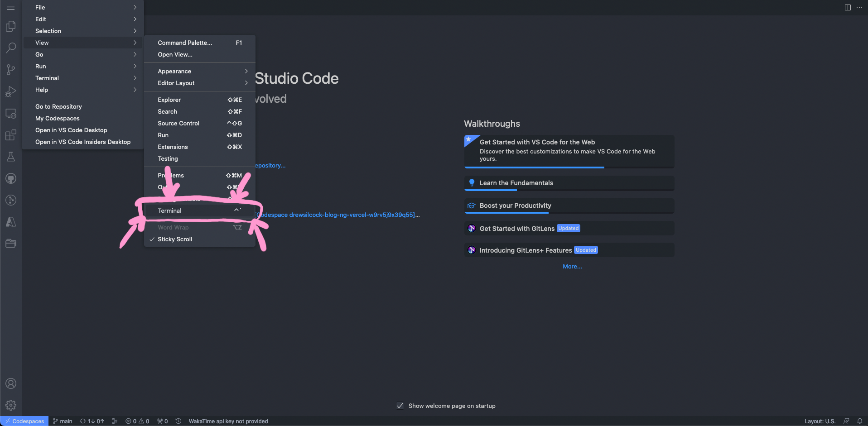
Task: Open the Explorer view from the activity bar
Action: 11,26
